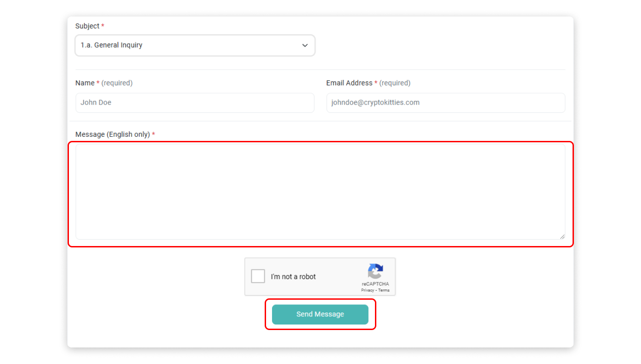Check the 'I'm not a robot' box
This screenshot has height=364, width=641.
pos(258,276)
